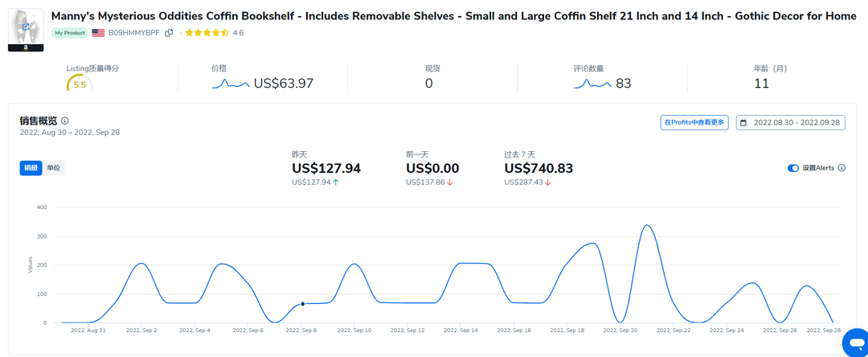Click the My Product badge
Image resolution: width=868 pixels, height=357 pixels.
point(70,33)
